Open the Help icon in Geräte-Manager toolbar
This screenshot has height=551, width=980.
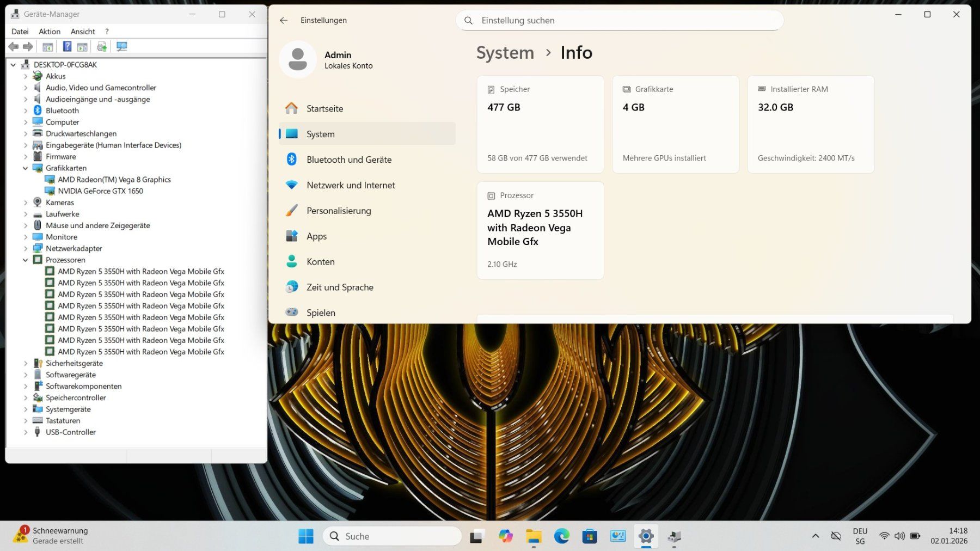(x=66, y=46)
